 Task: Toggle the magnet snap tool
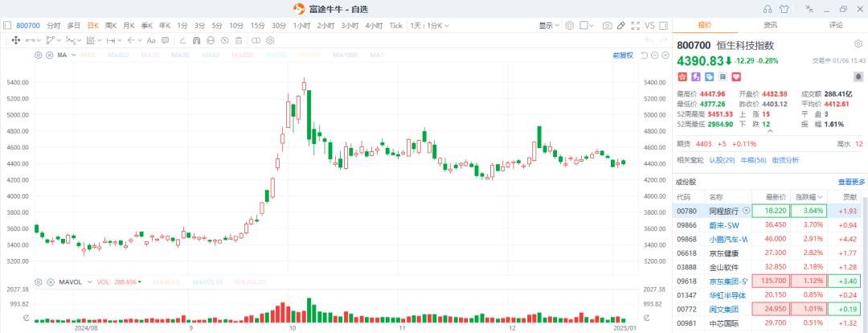(x=197, y=40)
